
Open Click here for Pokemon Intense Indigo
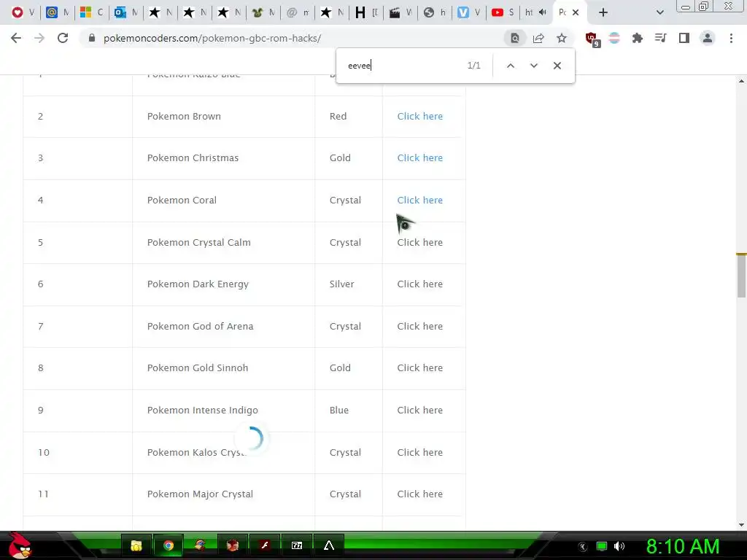(419, 410)
